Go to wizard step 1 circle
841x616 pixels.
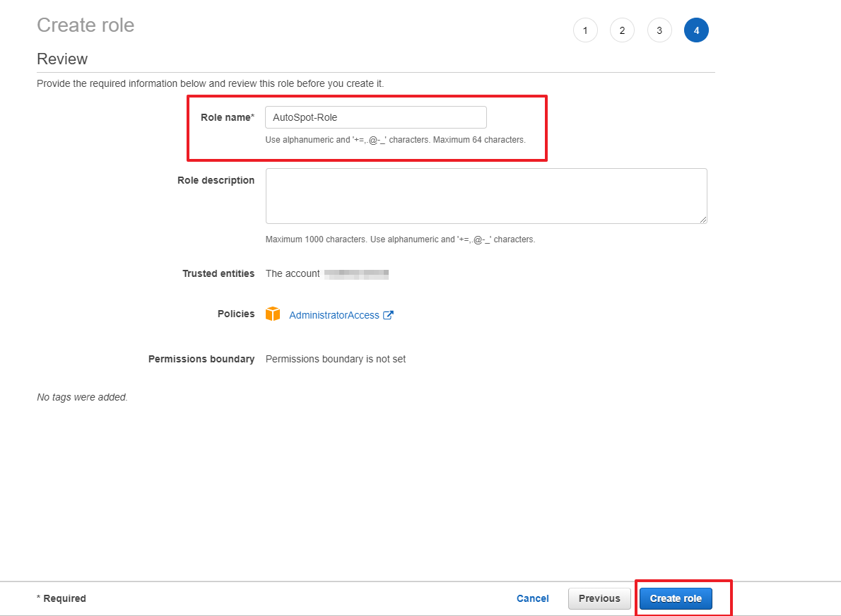tap(585, 30)
